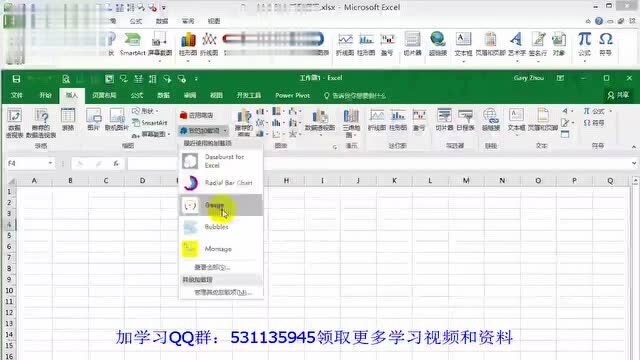The height and width of the screenshot is (360, 640).
Task: Click Manage Other Add-ins entry
Action: [x=223, y=292]
